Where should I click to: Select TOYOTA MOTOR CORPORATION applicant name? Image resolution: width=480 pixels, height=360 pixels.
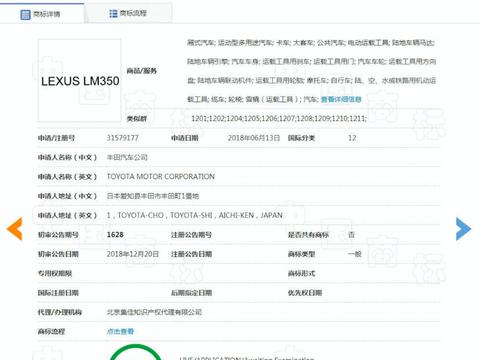tap(160, 177)
